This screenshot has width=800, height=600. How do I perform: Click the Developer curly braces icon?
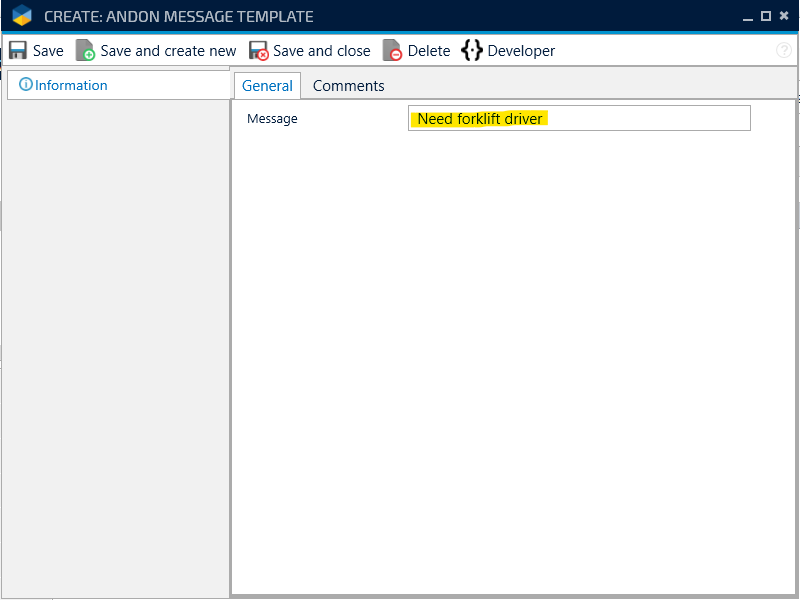pyautogui.click(x=472, y=51)
